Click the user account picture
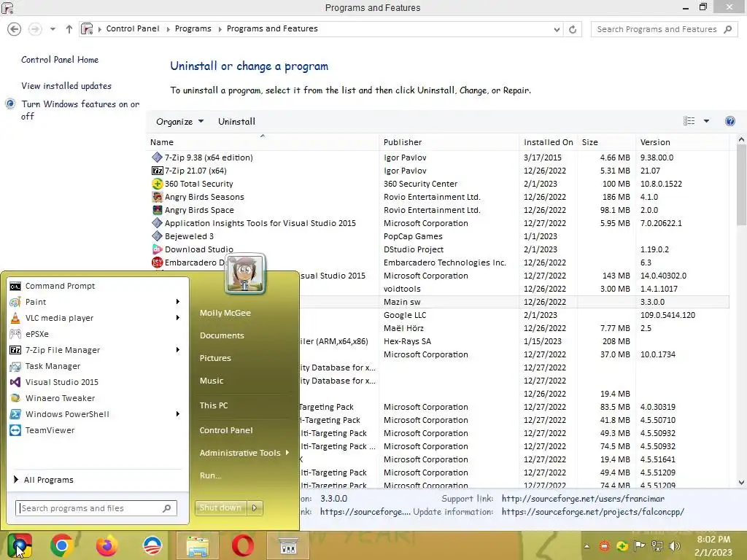Viewport: 747px width, 560px height. pyautogui.click(x=245, y=273)
